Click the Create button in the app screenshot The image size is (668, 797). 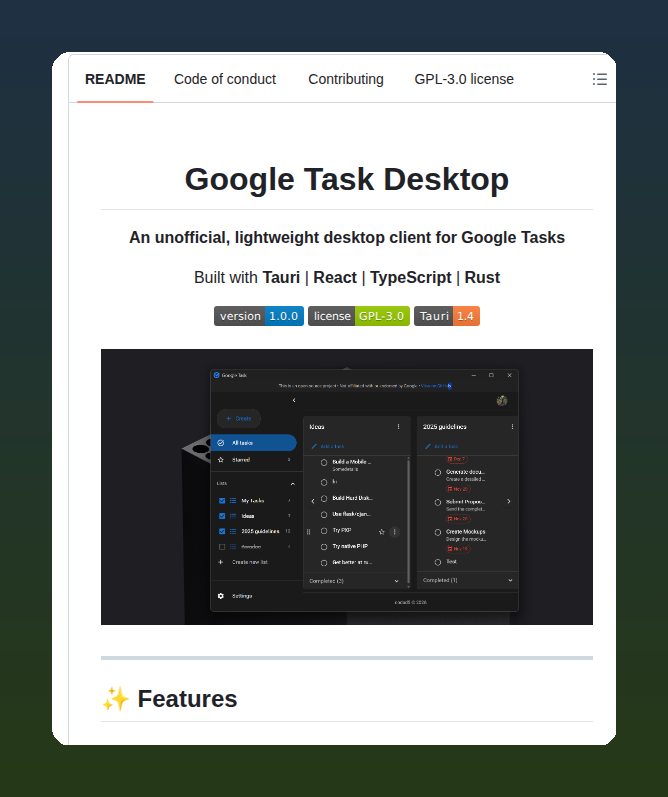point(239,418)
